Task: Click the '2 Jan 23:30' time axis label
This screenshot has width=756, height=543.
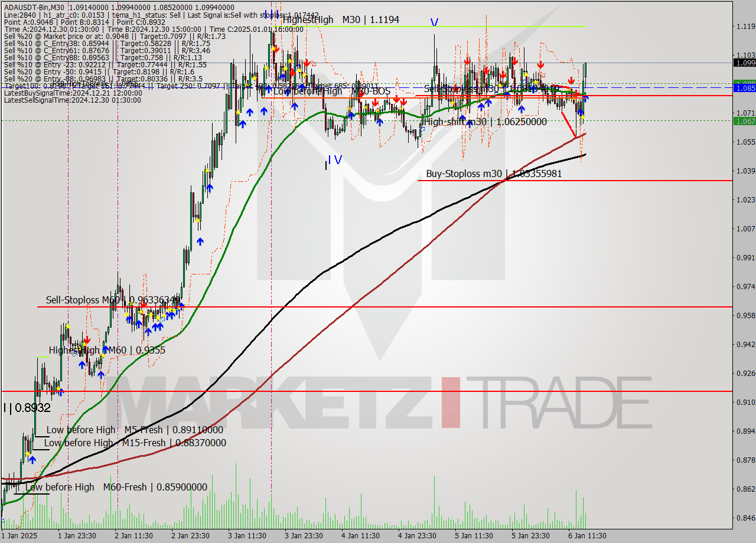Action: point(191,536)
